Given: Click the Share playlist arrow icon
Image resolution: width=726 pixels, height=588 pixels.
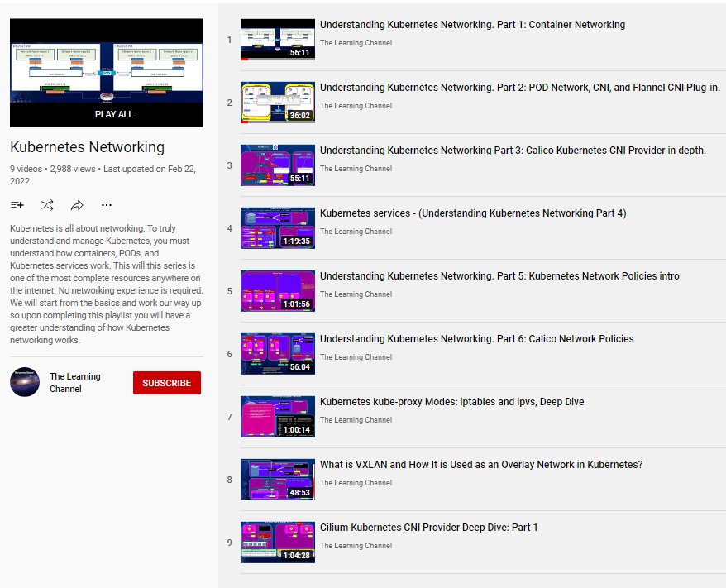Looking at the screenshot, I should click(77, 205).
